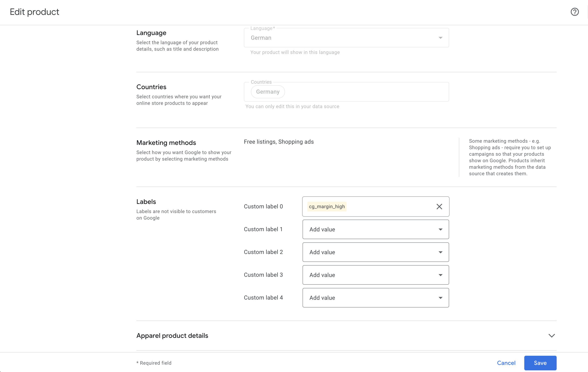Click the Language section heading

point(151,33)
